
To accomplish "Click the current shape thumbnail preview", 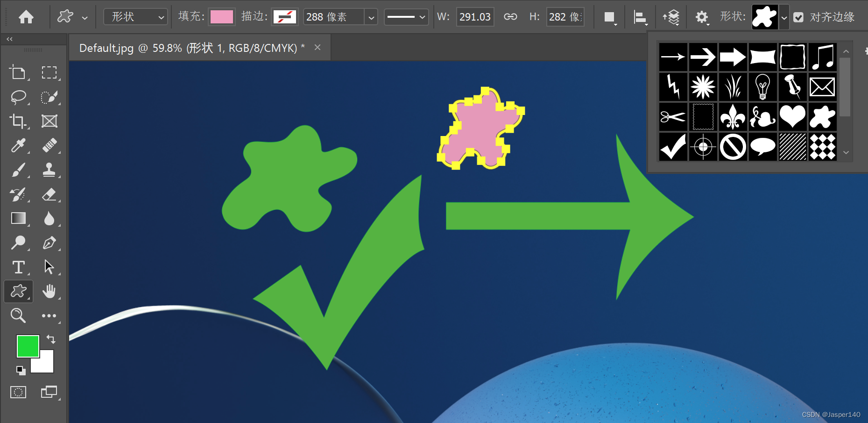I will [765, 17].
